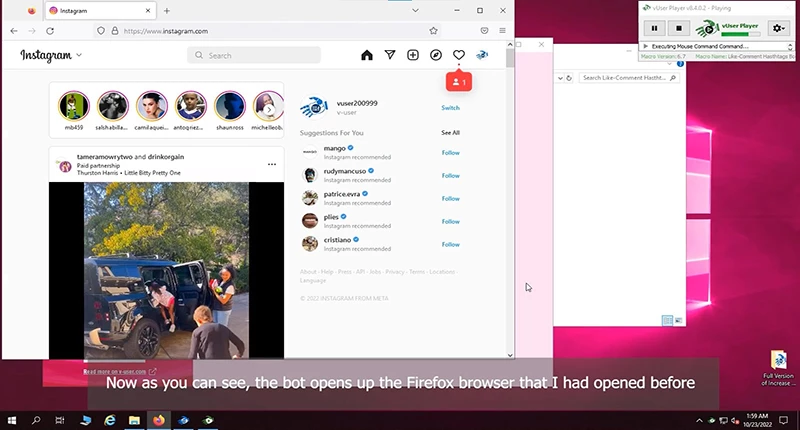The width and height of the screenshot is (800, 430).
Task: Switch File Explorer to large icons view
Action: (x=679, y=320)
